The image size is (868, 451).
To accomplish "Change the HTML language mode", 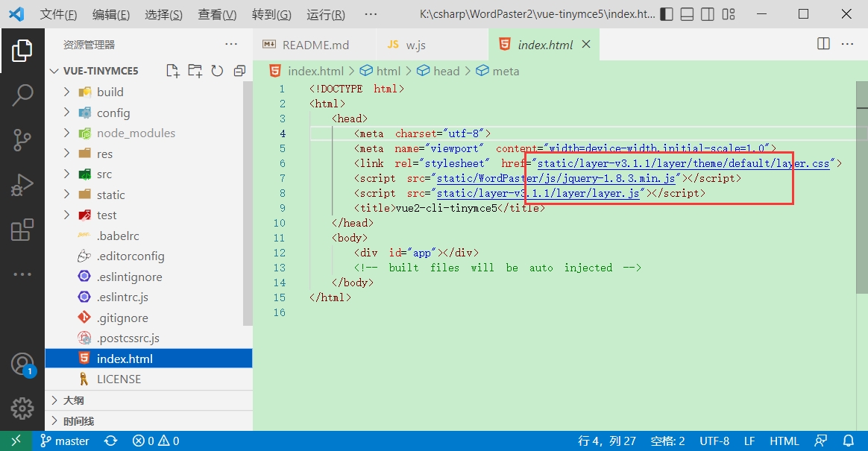I will pos(784,441).
